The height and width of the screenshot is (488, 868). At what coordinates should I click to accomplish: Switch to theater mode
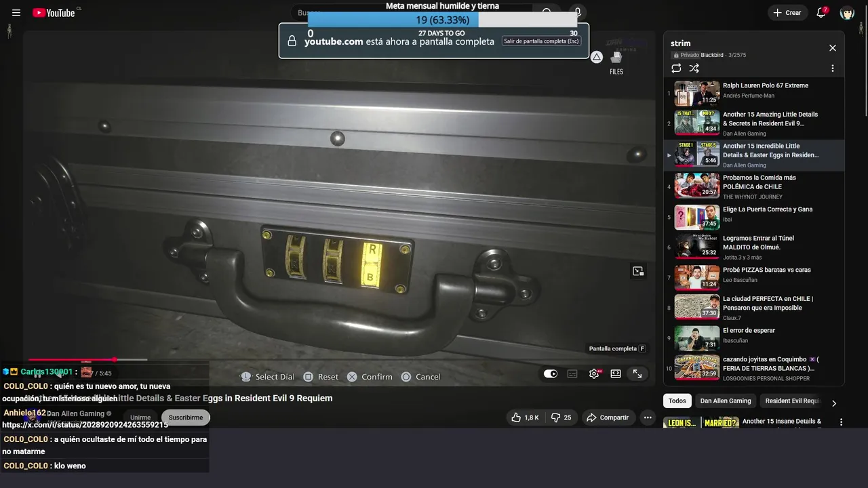(x=616, y=373)
